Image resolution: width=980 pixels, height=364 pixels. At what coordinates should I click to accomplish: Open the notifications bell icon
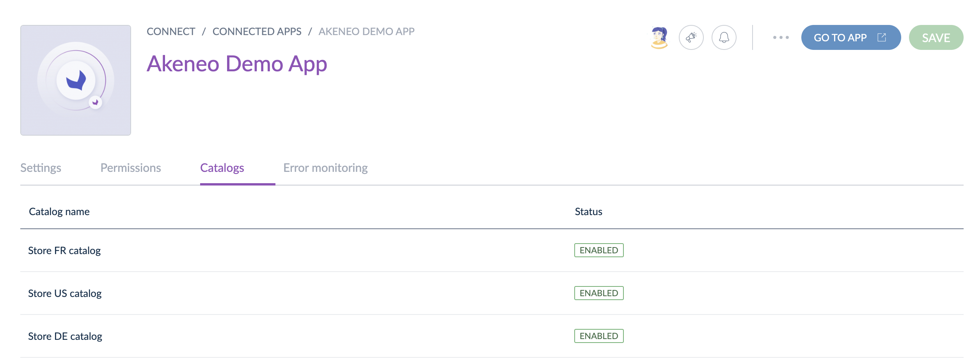click(724, 37)
